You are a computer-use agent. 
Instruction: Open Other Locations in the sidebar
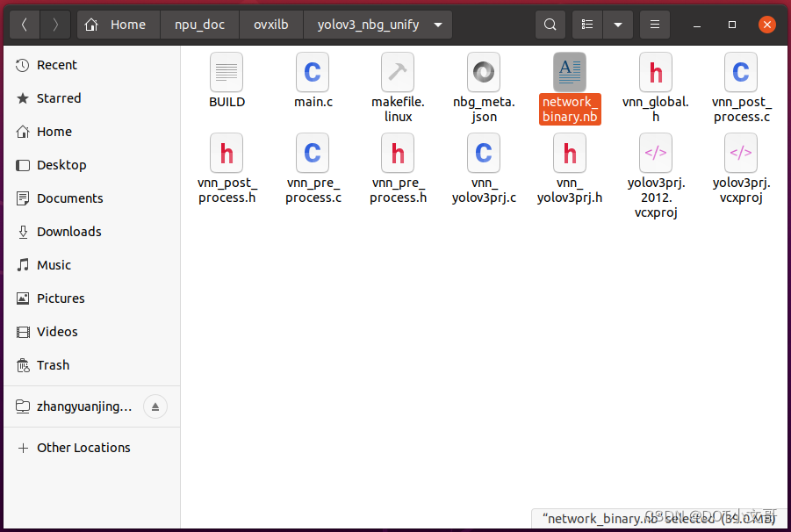coord(92,447)
